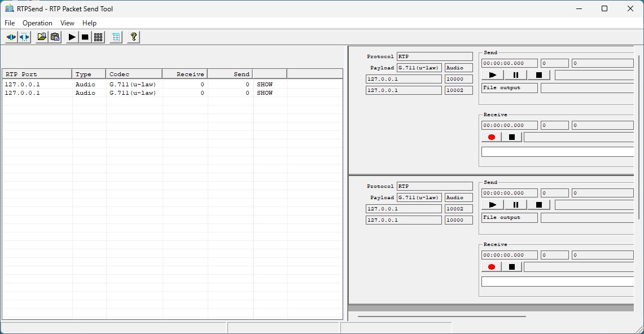Click the list view toolbar icon

[x=116, y=37]
